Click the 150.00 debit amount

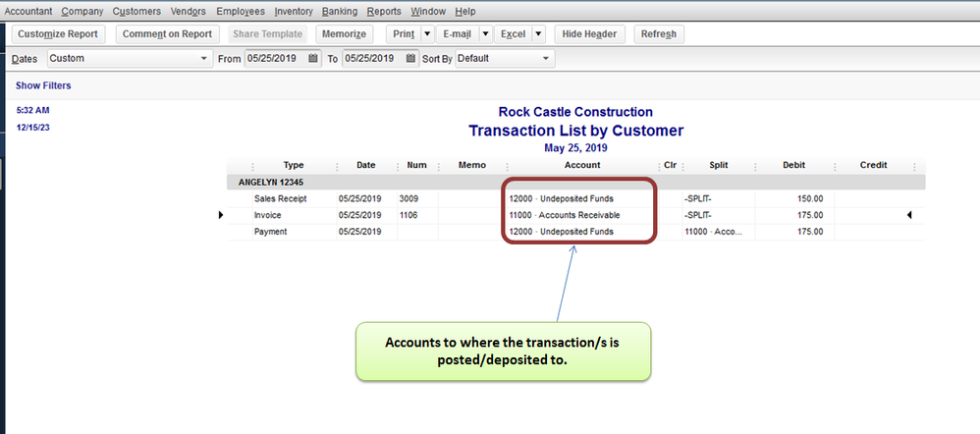tap(811, 199)
